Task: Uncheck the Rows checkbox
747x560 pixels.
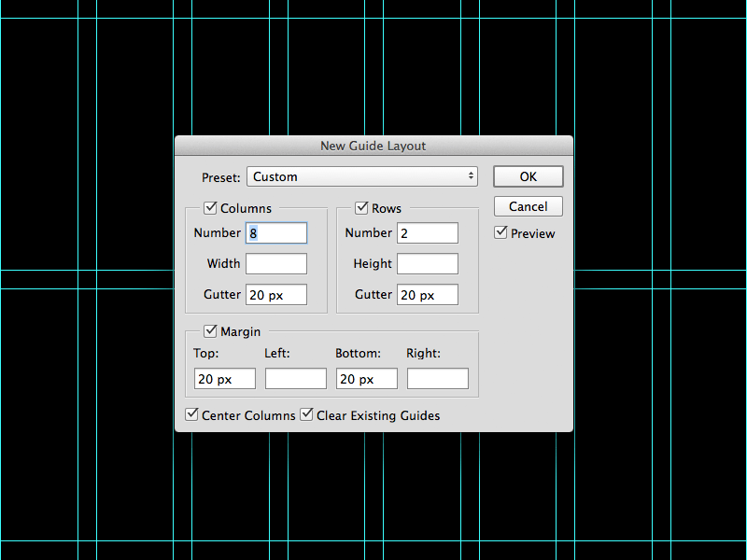Action: [361, 207]
